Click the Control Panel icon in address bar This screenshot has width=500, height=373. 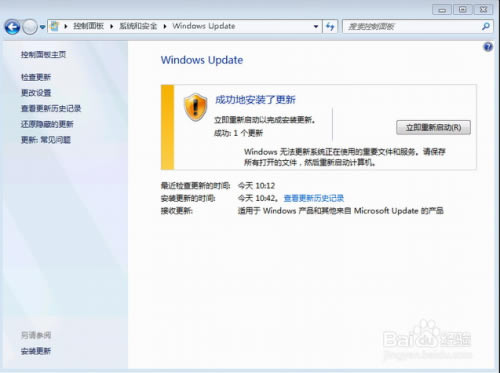tap(55, 26)
